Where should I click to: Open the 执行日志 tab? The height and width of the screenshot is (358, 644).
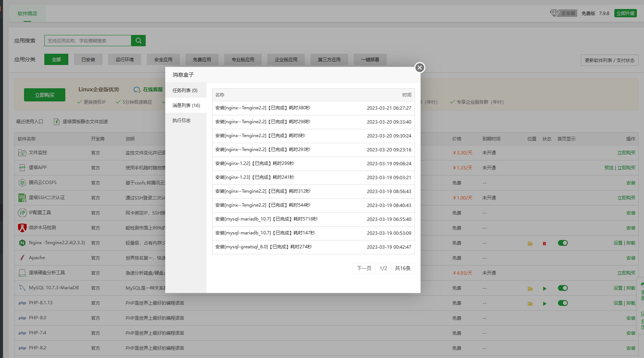[186, 120]
